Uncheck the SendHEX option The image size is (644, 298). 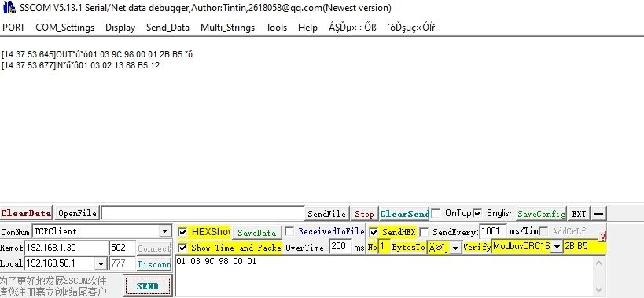coord(374,232)
